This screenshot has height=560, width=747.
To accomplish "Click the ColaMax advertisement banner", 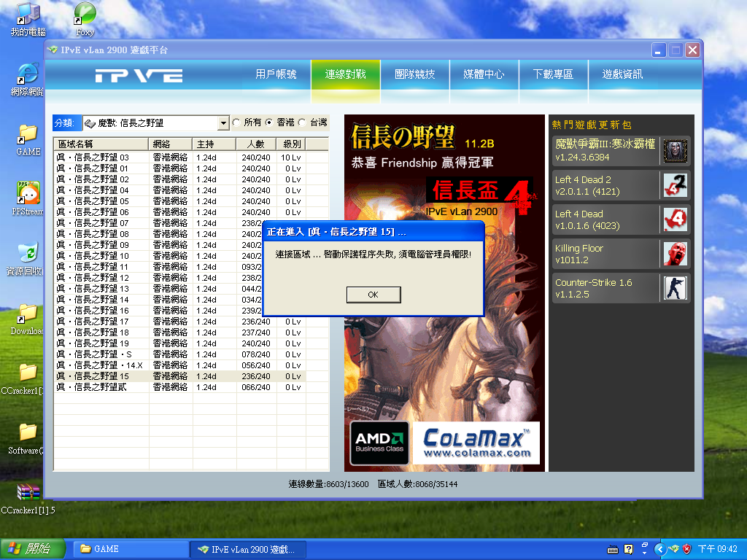I will [476, 443].
